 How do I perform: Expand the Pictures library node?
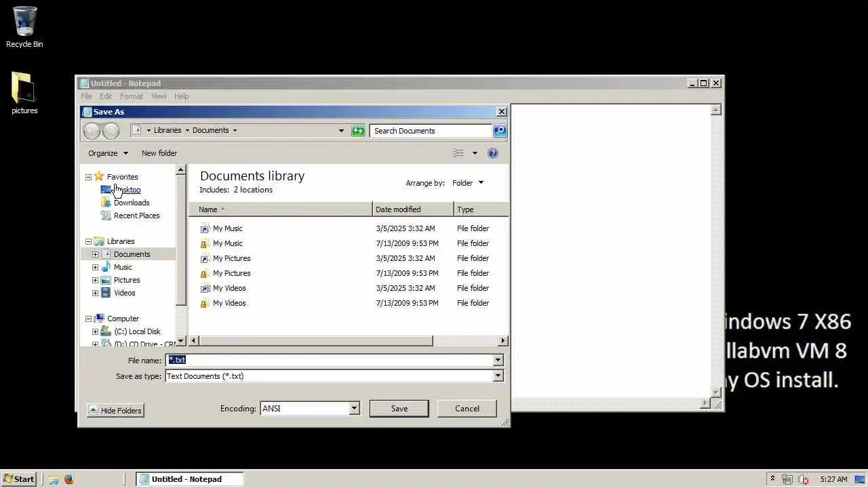(95, 280)
